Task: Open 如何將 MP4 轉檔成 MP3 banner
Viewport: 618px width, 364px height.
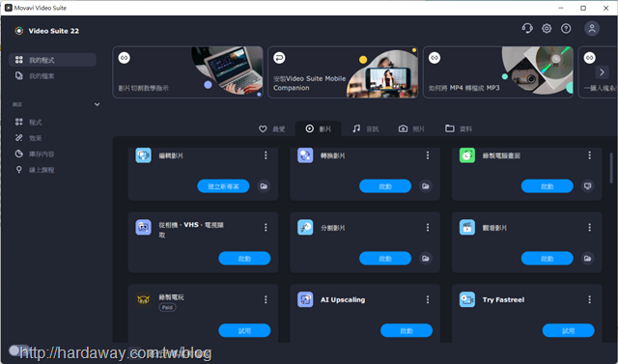Action: click(498, 72)
